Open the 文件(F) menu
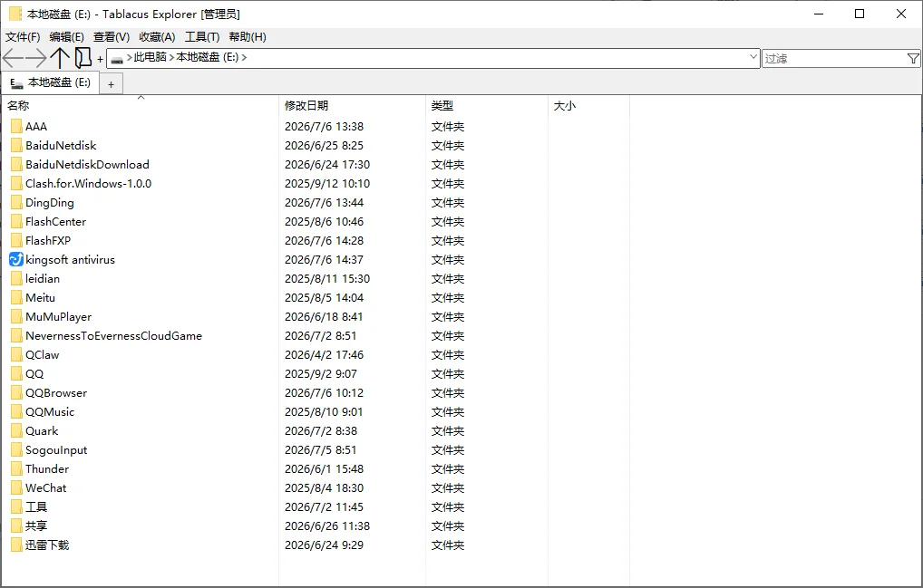The width and height of the screenshot is (923, 588). tap(23, 37)
